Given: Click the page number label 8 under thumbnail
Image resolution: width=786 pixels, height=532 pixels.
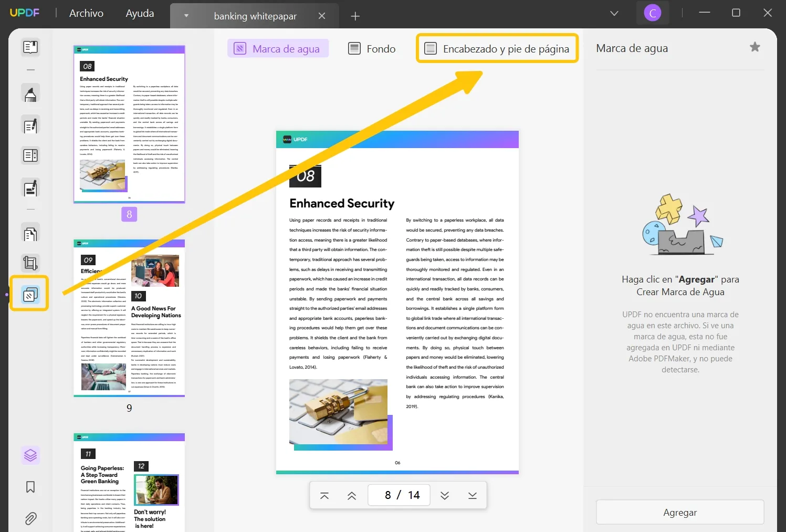Looking at the screenshot, I should tap(129, 214).
